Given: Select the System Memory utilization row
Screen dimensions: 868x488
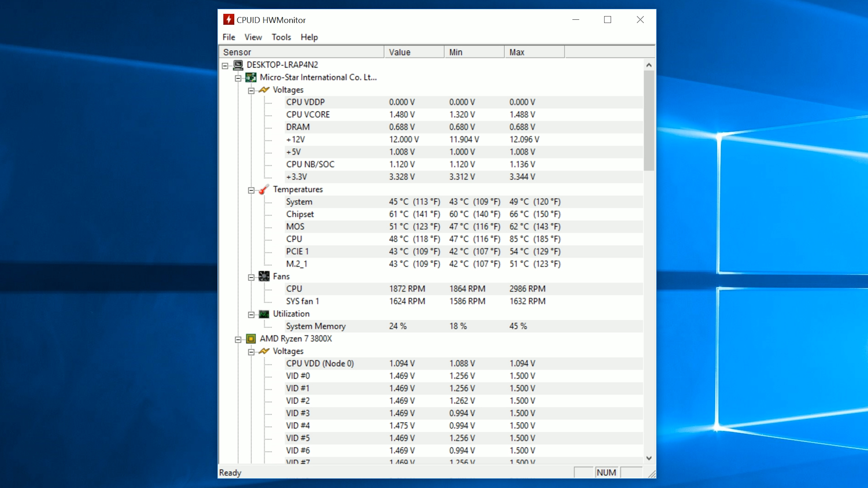Looking at the screenshot, I should (x=464, y=326).
